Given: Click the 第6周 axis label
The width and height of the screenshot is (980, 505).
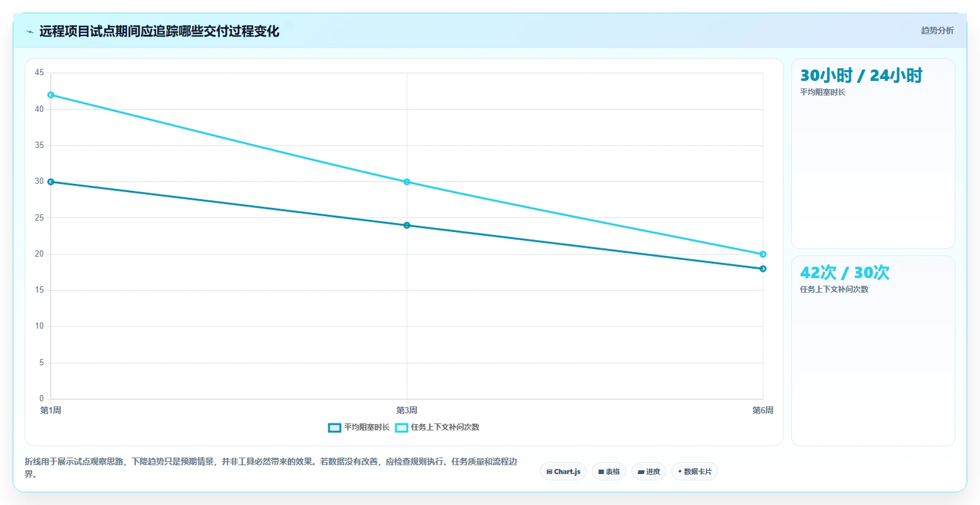Looking at the screenshot, I should (x=763, y=411).
